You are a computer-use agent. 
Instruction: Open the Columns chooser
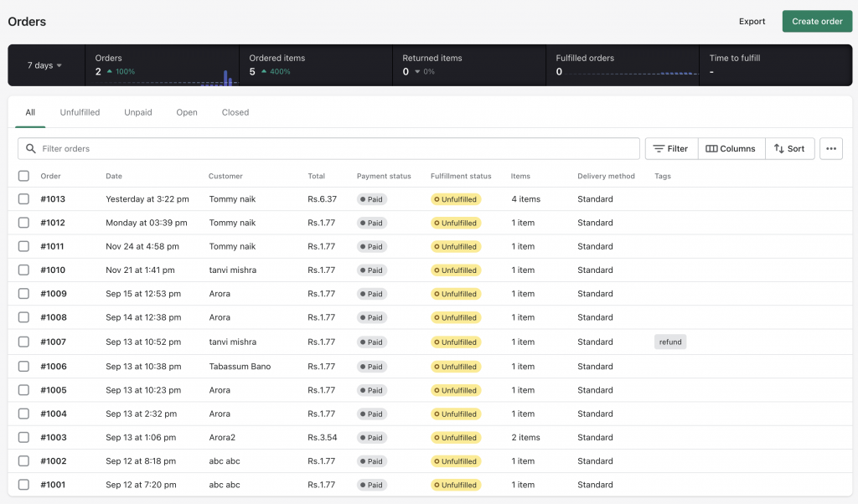click(731, 149)
